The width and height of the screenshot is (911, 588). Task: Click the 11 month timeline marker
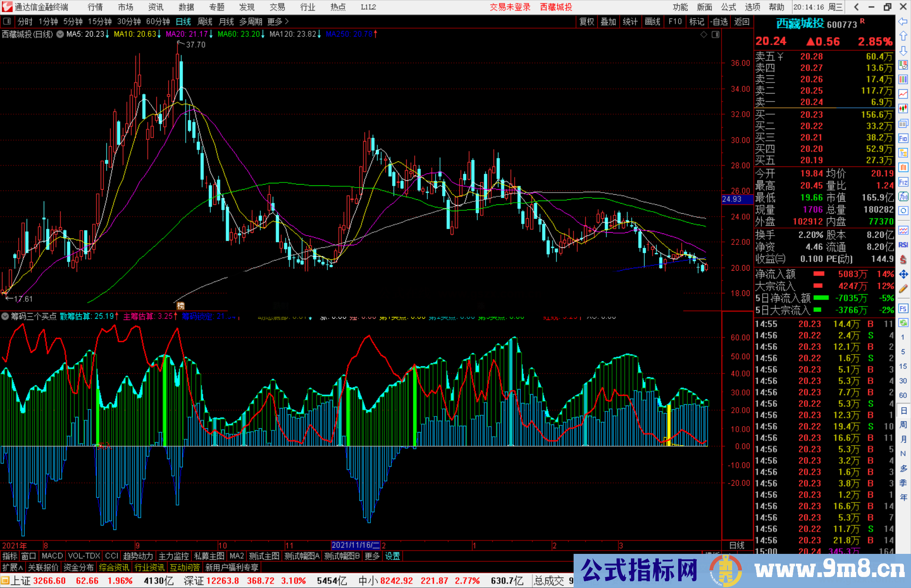(289, 545)
